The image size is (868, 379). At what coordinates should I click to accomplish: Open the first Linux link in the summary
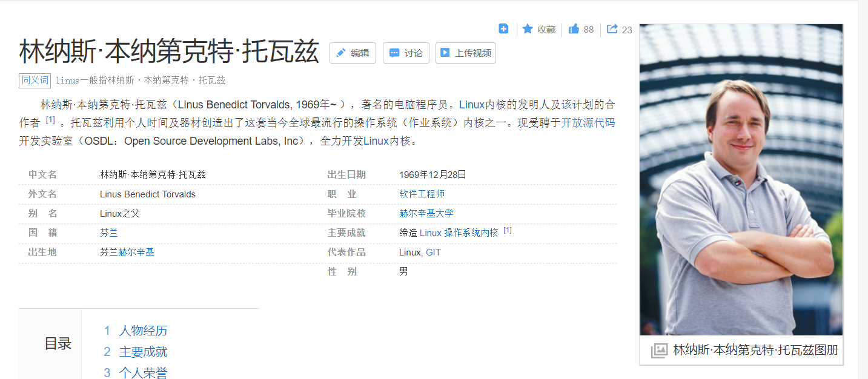point(472,105)
